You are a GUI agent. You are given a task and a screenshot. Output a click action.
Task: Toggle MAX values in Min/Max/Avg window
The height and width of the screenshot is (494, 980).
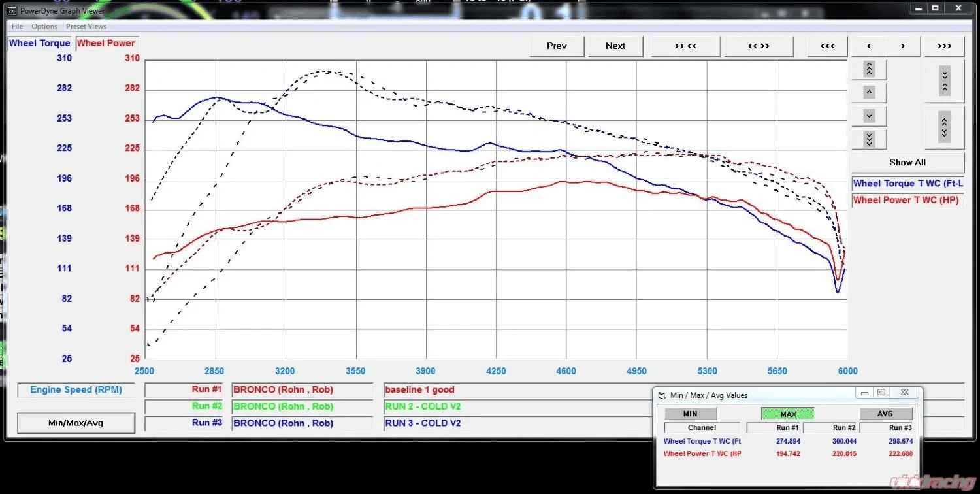[787, 414]
